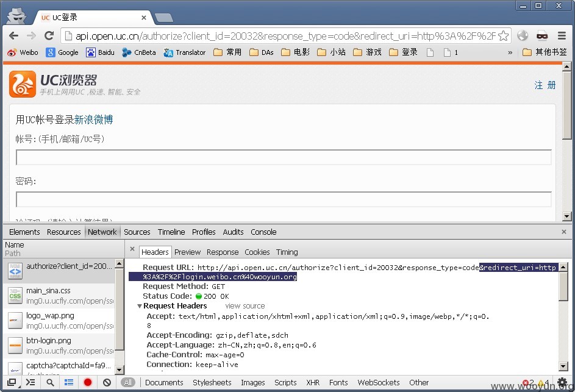Filter requests by Stylesheets
Viewport: 575px width, 392px height.
pyautogui.click(x=212, y=382)
